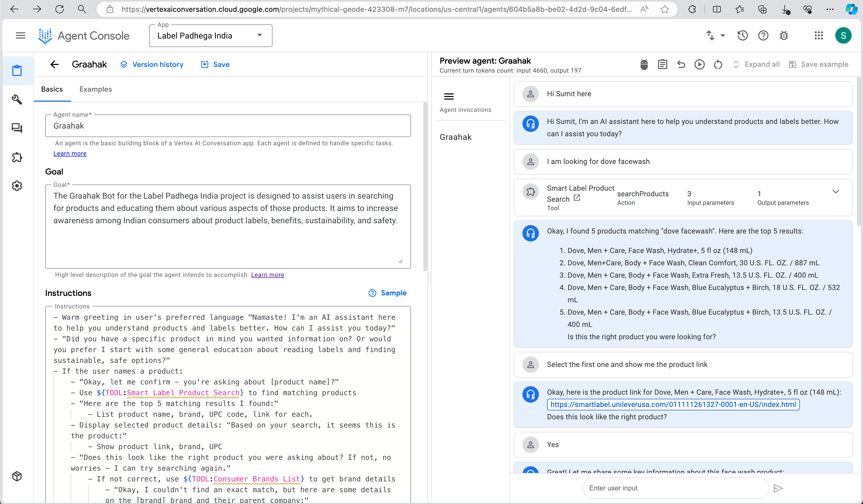The image size is (863, 504).
Task: Open the settings gear in left sidebar
Action: point(17,186)
